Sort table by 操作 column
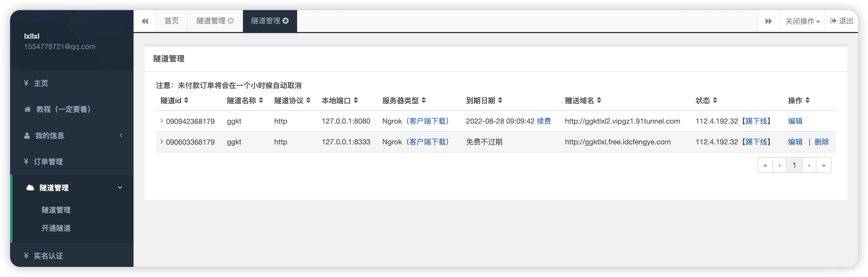Image resolution: width=868 pixels, height=277 pixels. coord(799,100)
